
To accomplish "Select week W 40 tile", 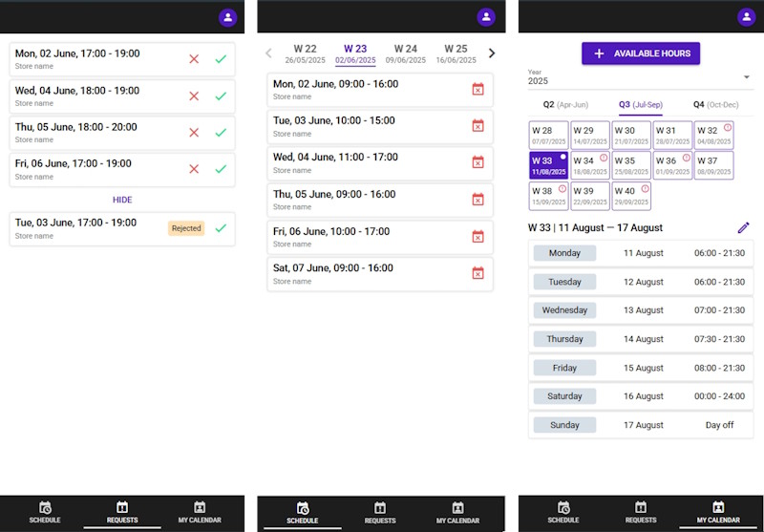I will click(x=631, y=196).
